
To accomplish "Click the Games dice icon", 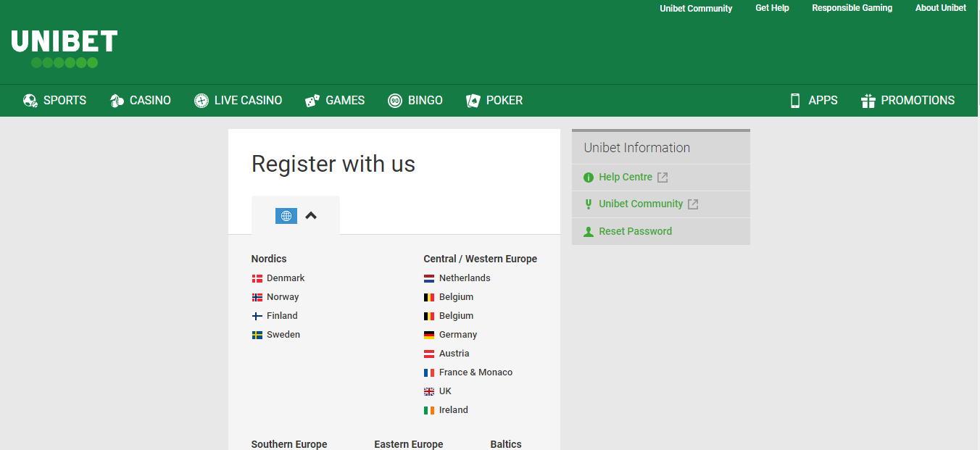I will point(312,101).
